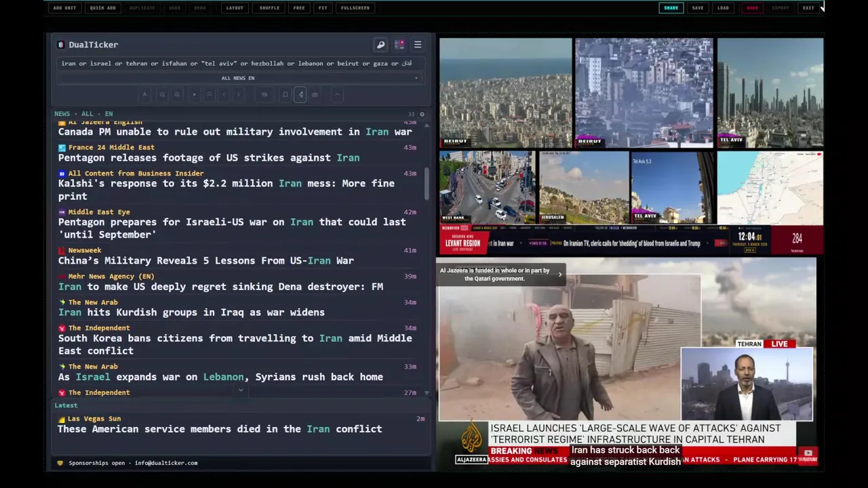This screenshot has width=868, height=488.
Task: Click the play ticker icon
Action: pyautogui.click(x=195, y=95)
